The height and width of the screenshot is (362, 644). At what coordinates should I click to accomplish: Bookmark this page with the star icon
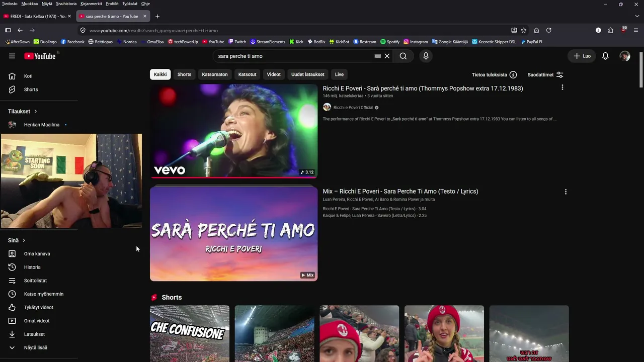tap(524, 30)
